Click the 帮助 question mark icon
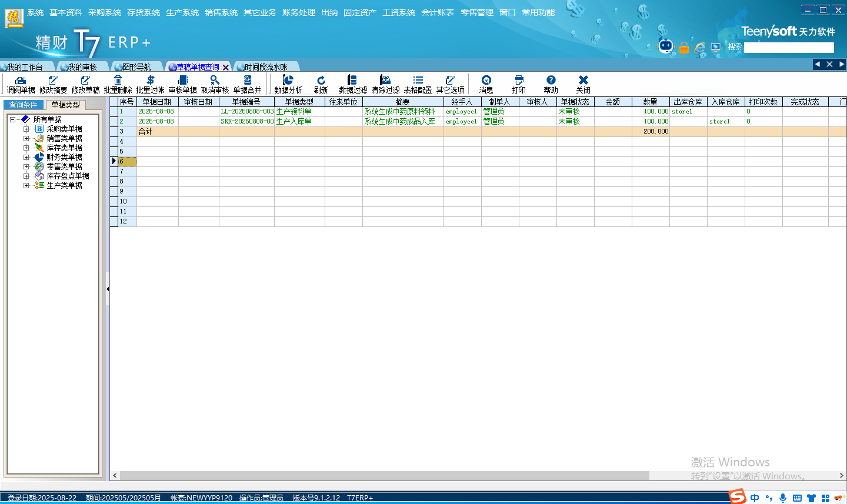Image resolution: width=847 pixels, height=504 pixels. [x=551, y=81]
